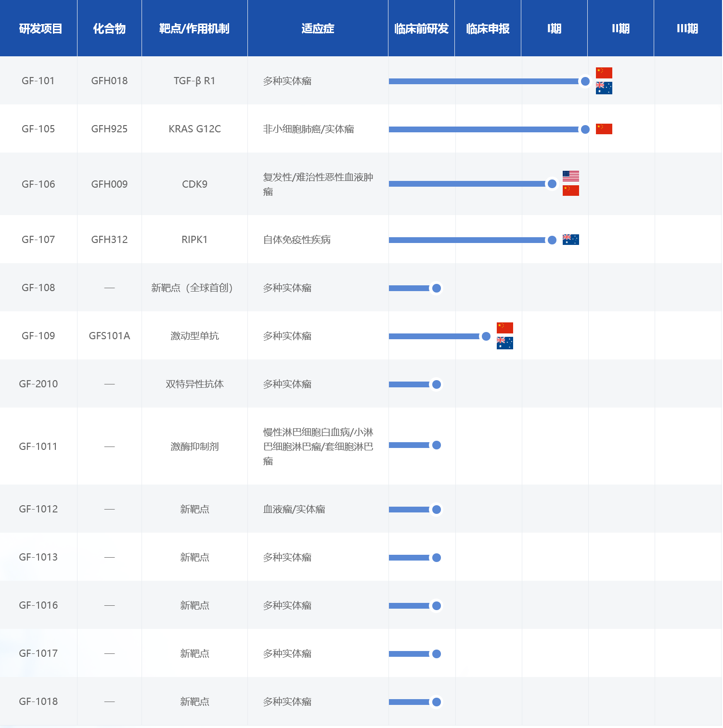Click GF-1016 progress bar end dot
723x728 pixels.
click(x=436, y=606)
